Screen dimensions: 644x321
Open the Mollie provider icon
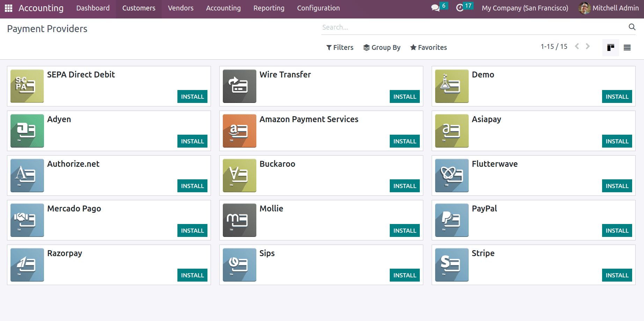(x=239, y=220)
